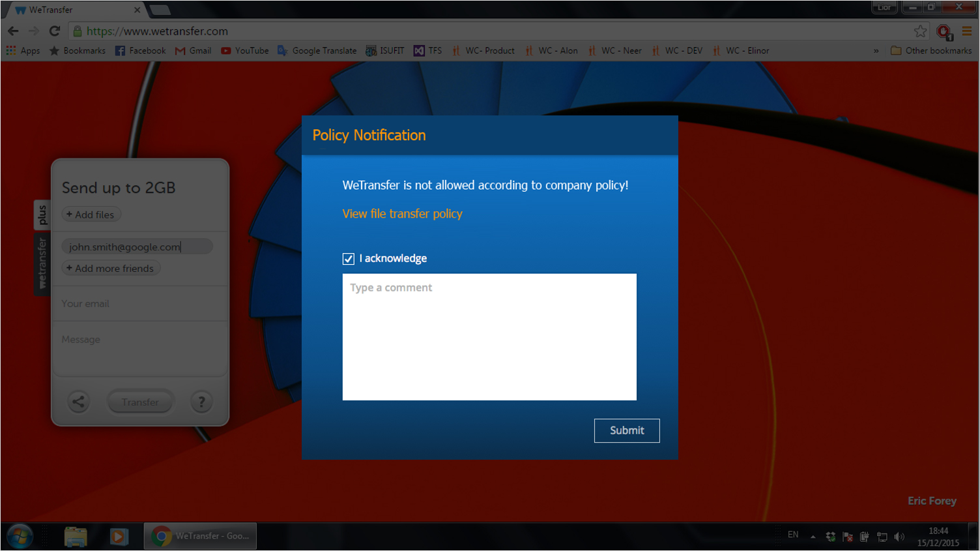This screenshot has height=551, width=980.
Task: Click the john.smith@google.com recipient field
Action: click(137, 246)
